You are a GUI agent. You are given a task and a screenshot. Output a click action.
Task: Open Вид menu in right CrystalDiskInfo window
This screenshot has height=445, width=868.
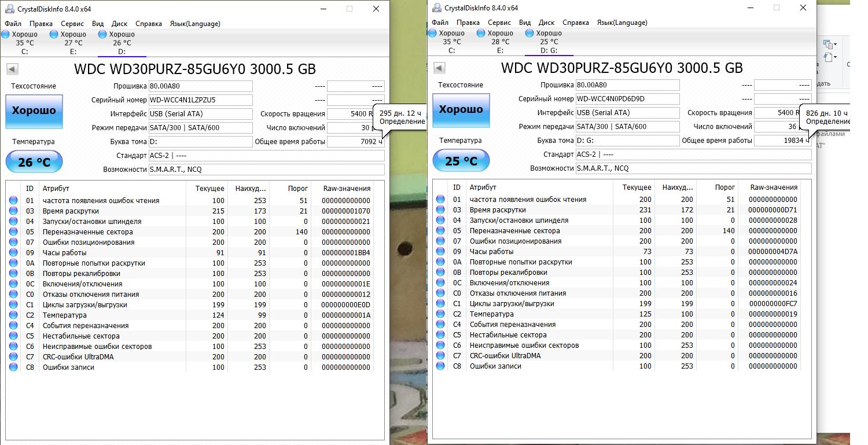coord(525,23)
